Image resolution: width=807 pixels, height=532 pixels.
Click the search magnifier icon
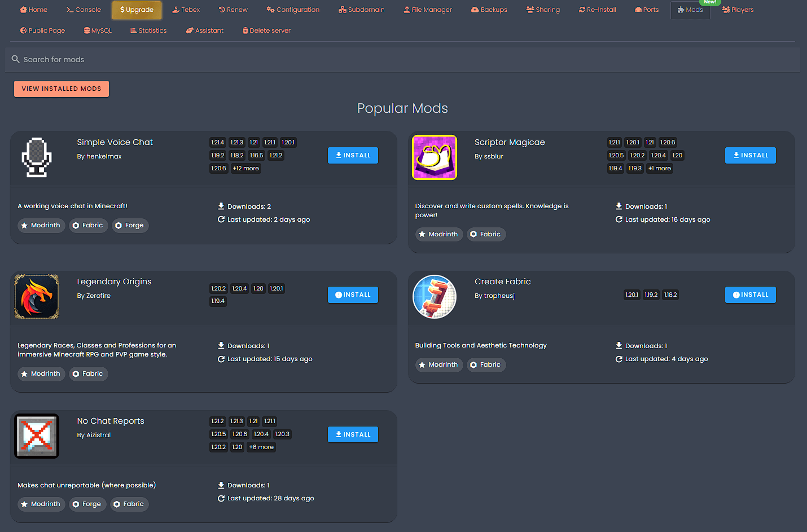[x=16, y=59]
